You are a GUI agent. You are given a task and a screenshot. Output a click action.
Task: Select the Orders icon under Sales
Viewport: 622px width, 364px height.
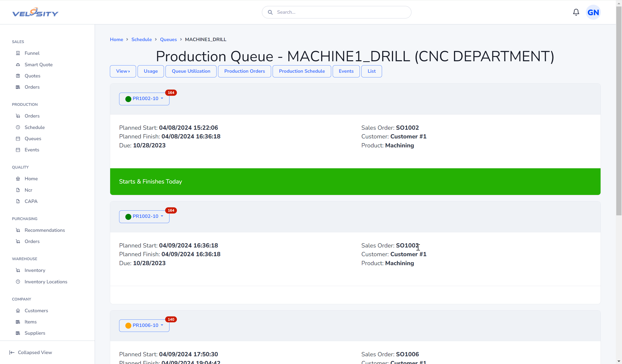click(18, 87)
